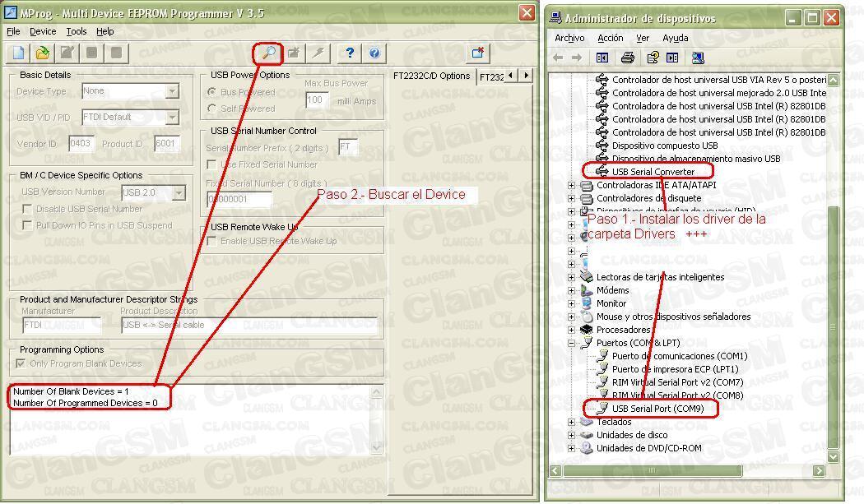Open the Tools menu in MProg

(77, 31)
